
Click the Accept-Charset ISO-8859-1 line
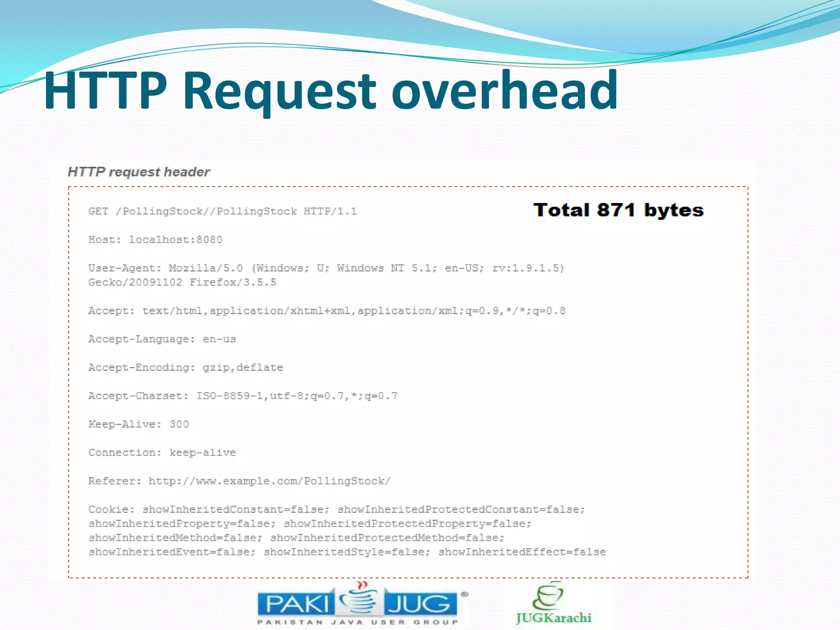[243, 396]
